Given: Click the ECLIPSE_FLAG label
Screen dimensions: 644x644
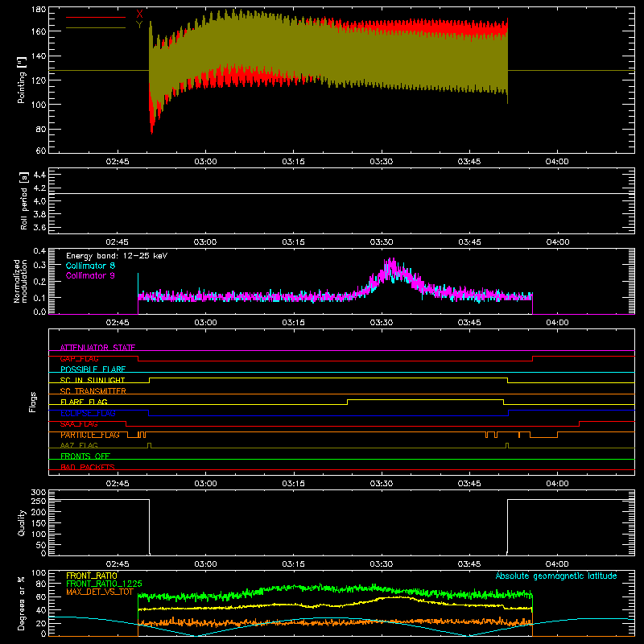Looking at the screenshot, I should point(88,413).
